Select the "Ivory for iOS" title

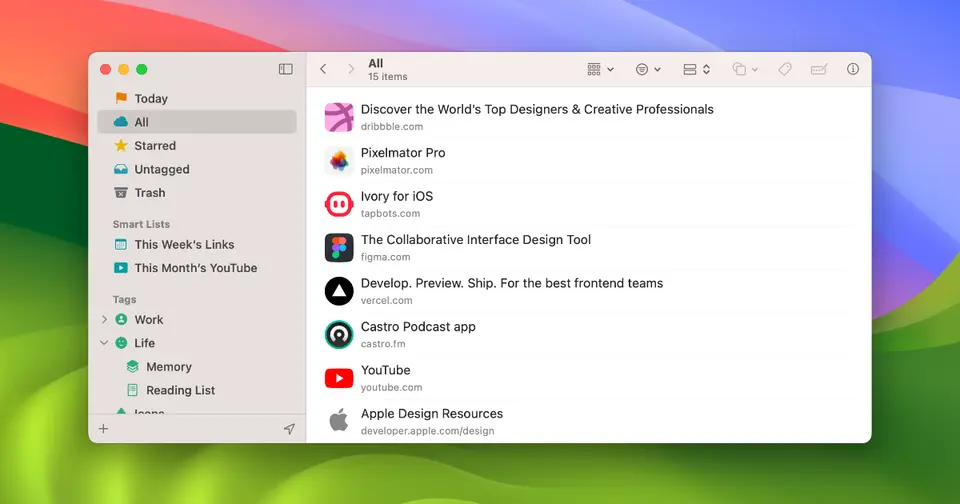click(x=397, y=197)
